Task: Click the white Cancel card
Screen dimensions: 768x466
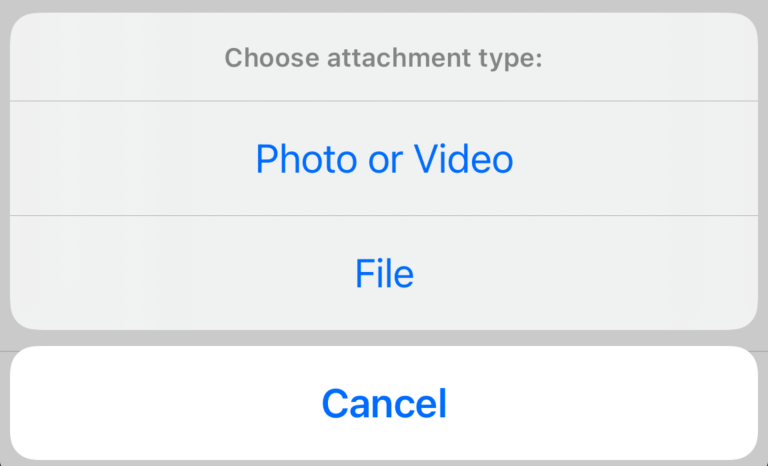Action: (x=384, y=403)
